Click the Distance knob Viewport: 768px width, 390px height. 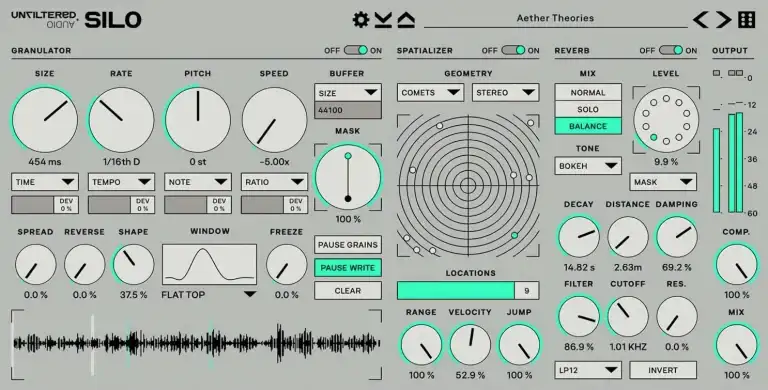(x=627, y=237)
